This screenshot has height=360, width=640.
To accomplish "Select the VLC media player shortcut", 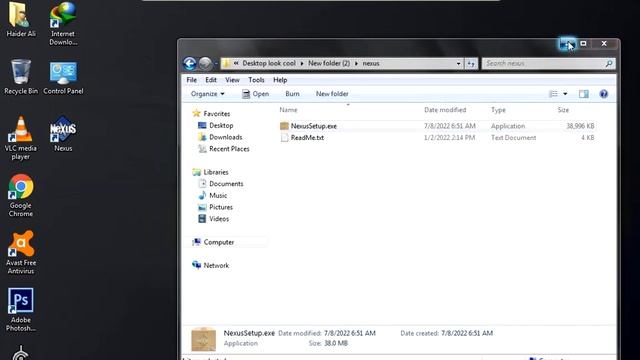I will coord(20,138).
